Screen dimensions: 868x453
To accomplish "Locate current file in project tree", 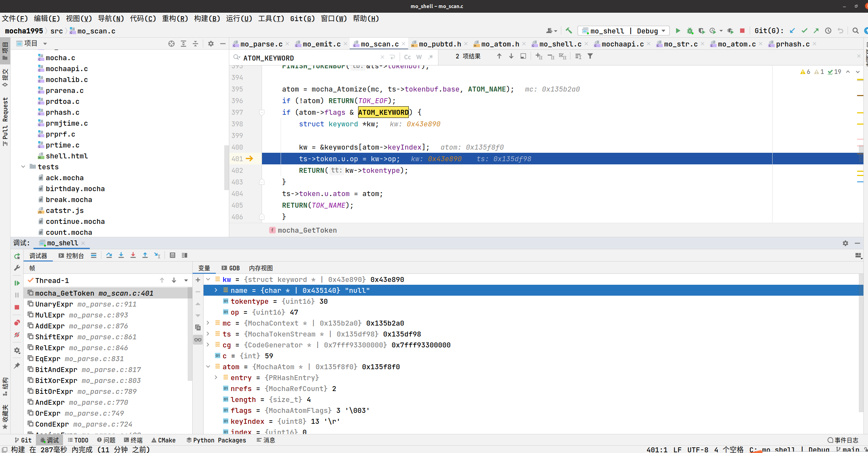I will pyautogui.click(x=171, y=44).
